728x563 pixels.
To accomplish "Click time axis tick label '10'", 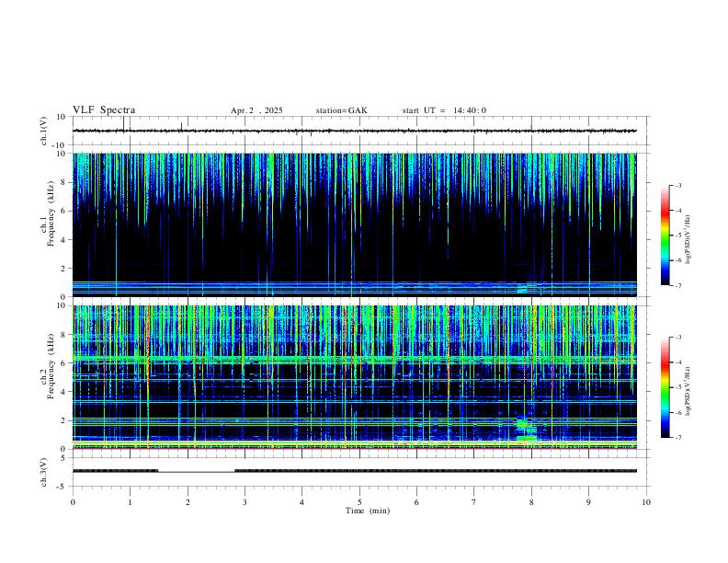I will coord(646,502).
